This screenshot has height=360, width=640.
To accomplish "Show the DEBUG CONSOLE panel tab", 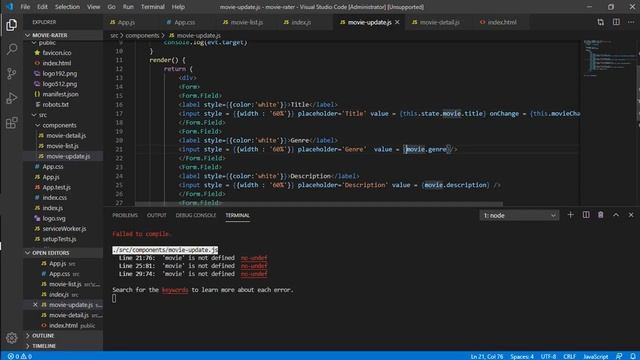I will tap(196, 215).
